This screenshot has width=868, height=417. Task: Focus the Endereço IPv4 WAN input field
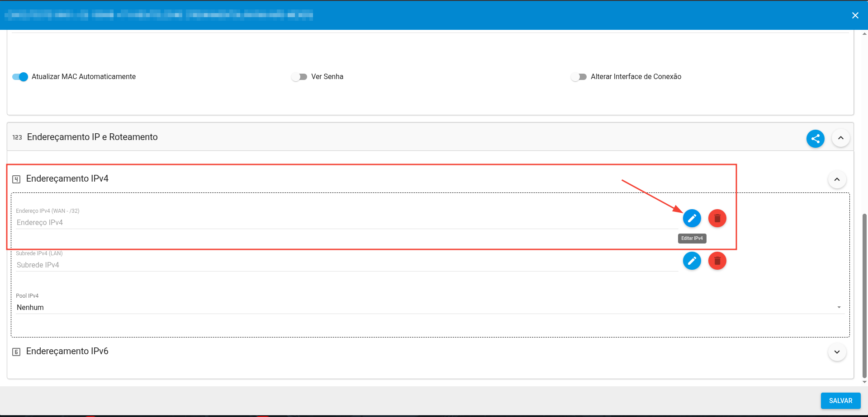pyautogui.click(x=346, y=222)
